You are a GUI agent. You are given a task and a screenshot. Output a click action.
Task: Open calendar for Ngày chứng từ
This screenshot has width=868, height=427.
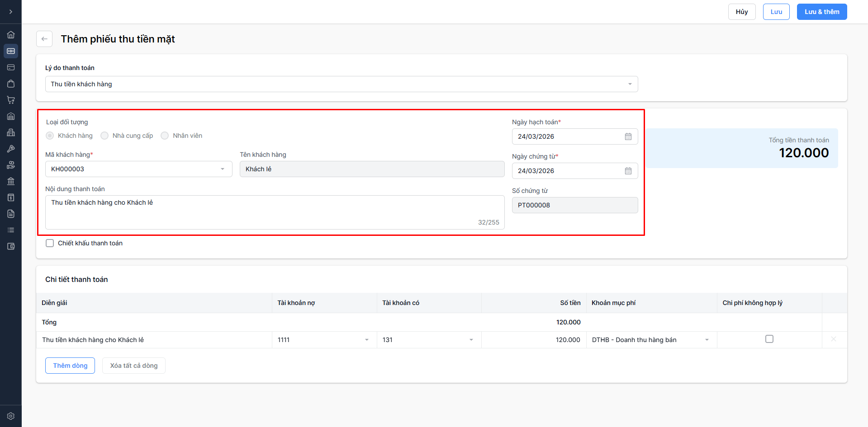628,171
